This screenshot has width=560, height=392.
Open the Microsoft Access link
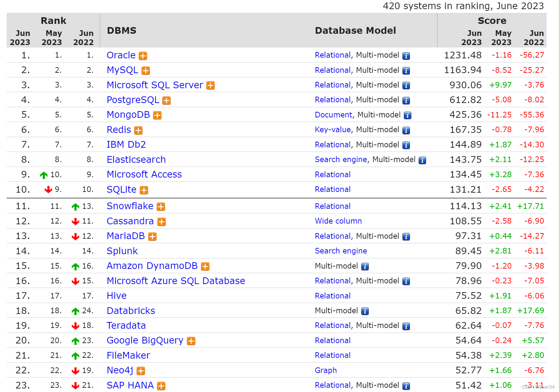(x=144, y=174)
